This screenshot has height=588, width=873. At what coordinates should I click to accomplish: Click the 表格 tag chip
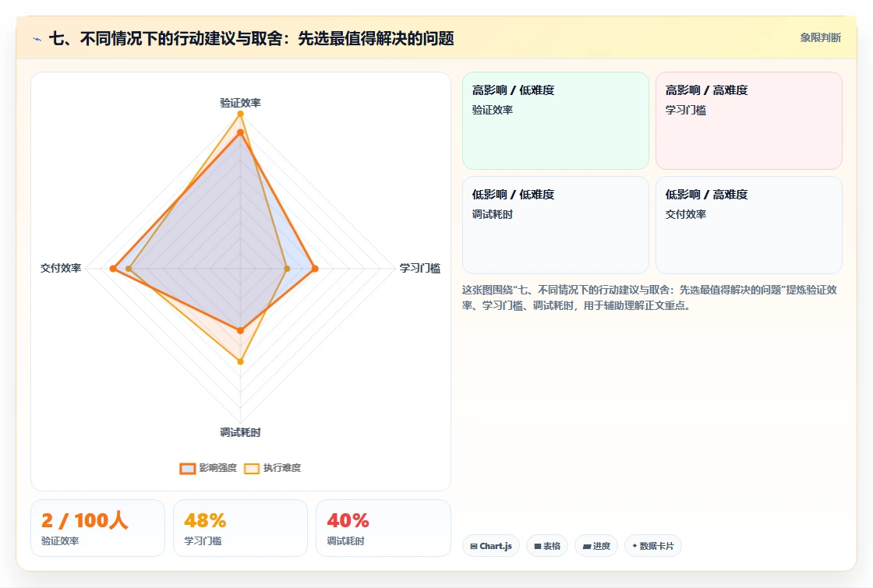tap(546, 546)
